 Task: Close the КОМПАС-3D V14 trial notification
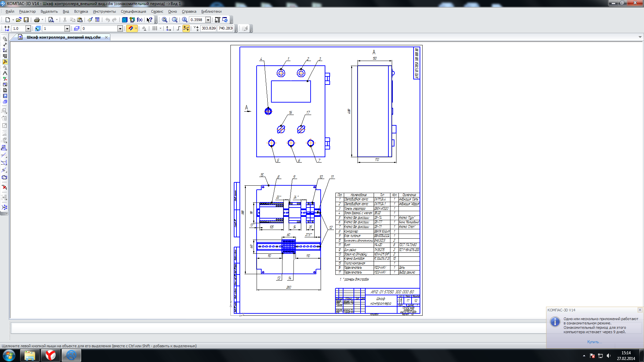[x=640, y=310]
